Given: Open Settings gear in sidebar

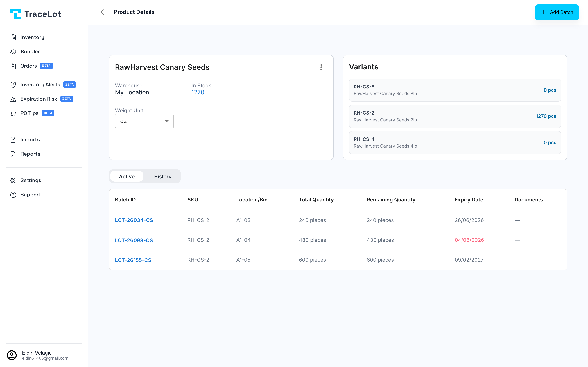Looking at the screenshot, I should pos(13,181).
